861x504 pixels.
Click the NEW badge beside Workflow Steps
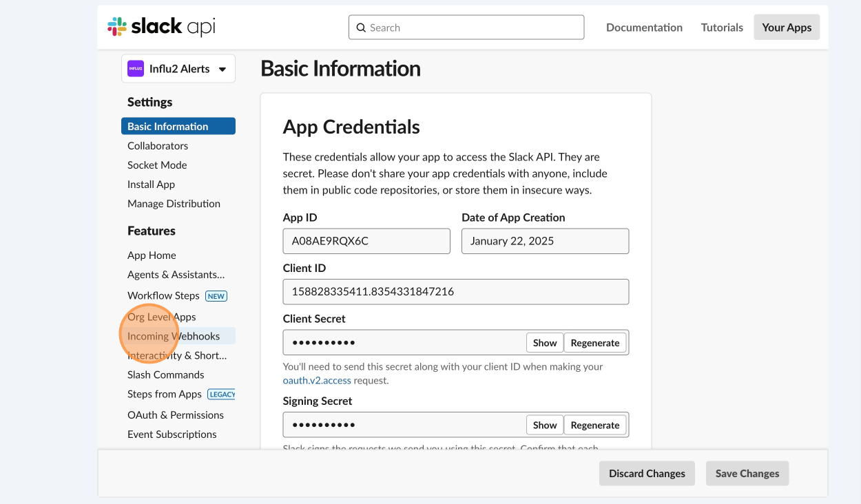coord(216,296)
